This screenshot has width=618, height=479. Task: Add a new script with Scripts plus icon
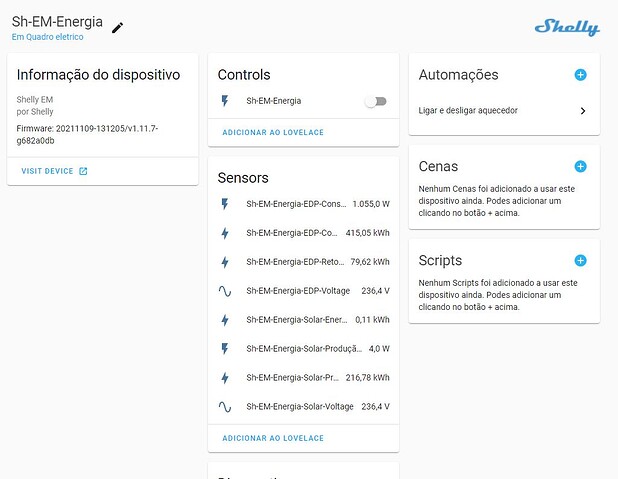tap(580, 260)
